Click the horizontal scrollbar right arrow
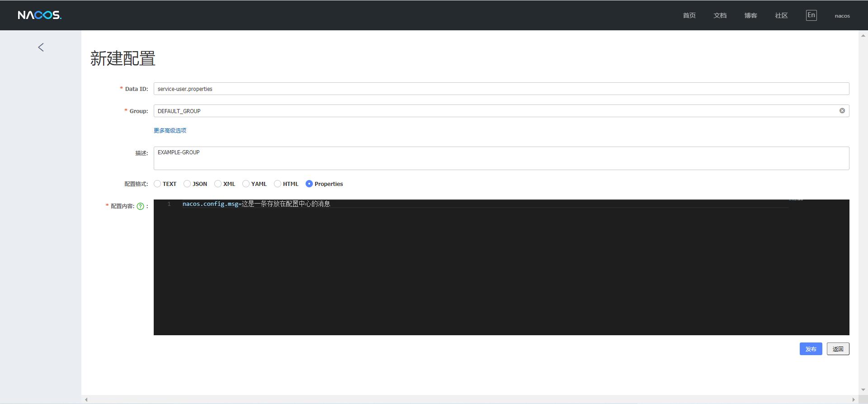This screenshot has height=404, width=868. point(854,399)
